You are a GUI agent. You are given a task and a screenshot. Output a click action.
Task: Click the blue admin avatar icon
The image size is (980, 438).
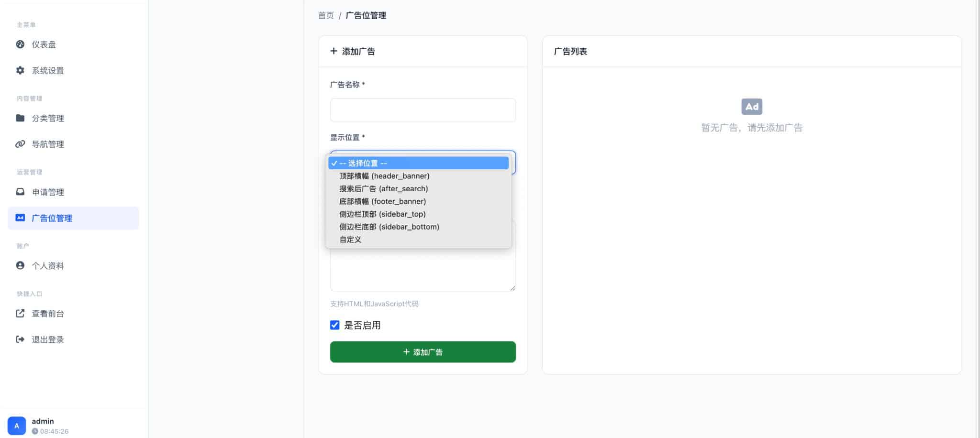17,426
